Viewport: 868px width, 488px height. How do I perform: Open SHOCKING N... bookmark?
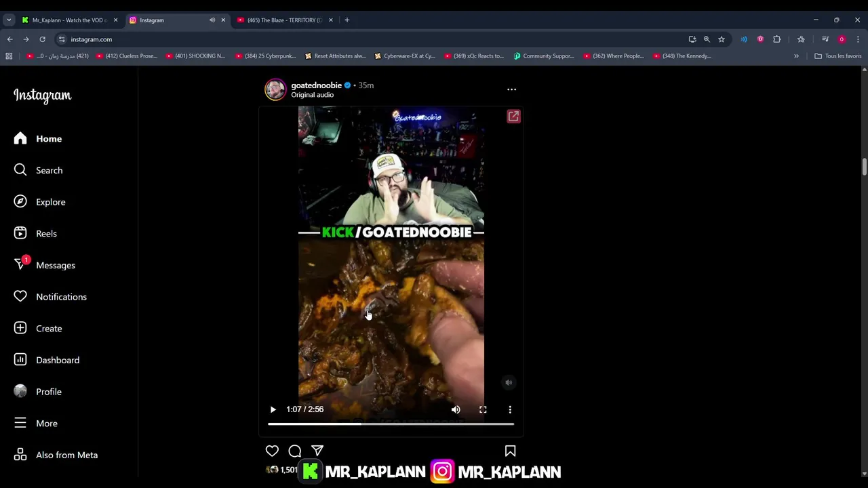point(195,56)
